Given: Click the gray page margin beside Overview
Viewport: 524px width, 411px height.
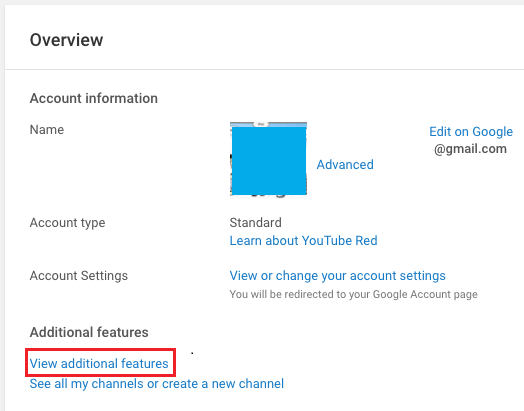Looking at the screenshot, I should pos(2,40).
